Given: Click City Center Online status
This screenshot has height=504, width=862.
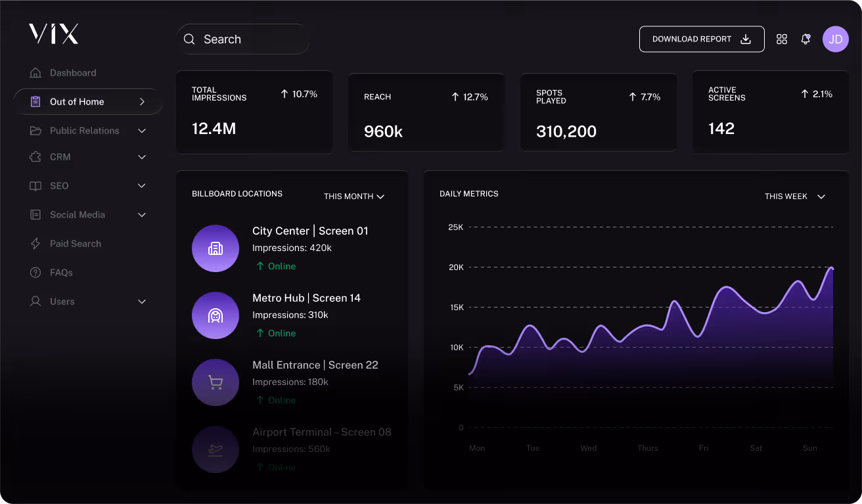Looking at the screenshot, I should (276, 266).
